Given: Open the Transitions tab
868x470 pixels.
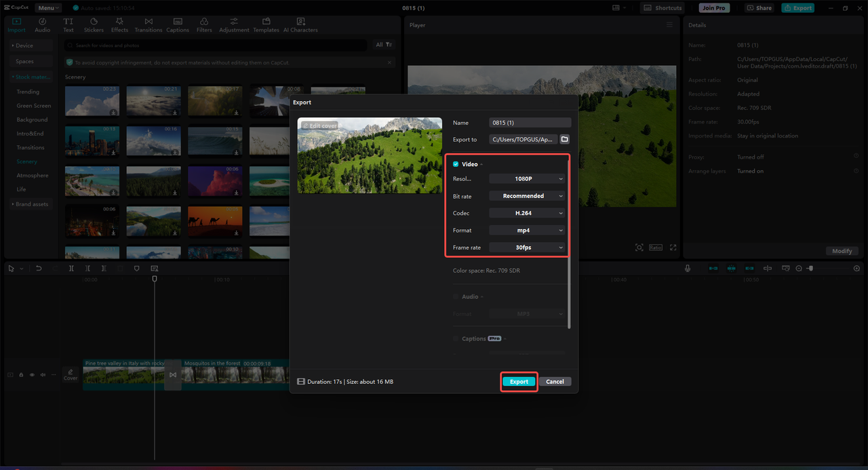Looking at the screenshot, I should pos(149,26).
